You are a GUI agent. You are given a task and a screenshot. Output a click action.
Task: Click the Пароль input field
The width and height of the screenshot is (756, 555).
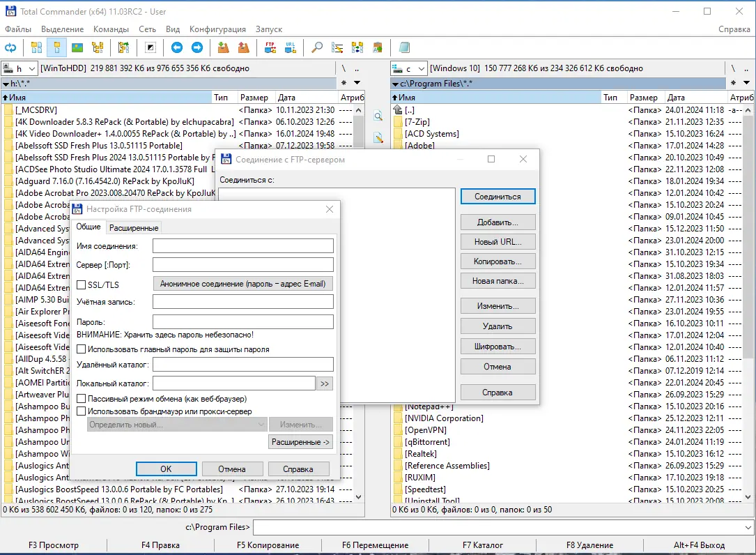(x=243, y=322)
